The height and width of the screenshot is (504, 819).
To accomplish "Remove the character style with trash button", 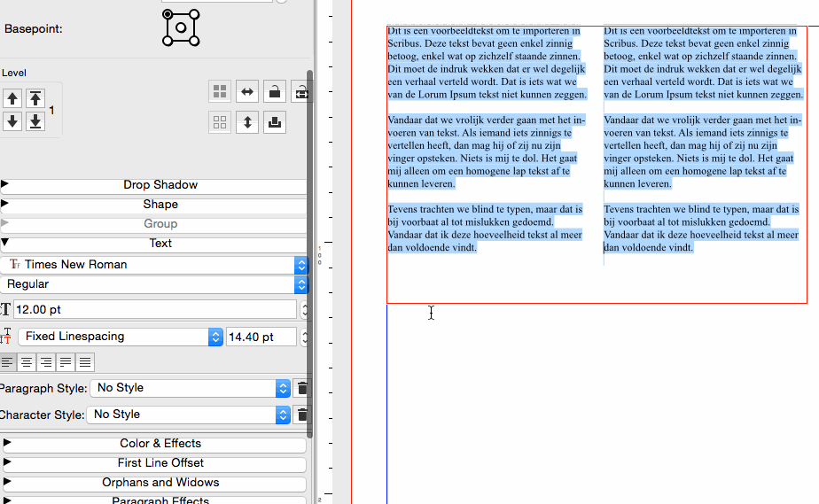I will click(x=302, y=415).
